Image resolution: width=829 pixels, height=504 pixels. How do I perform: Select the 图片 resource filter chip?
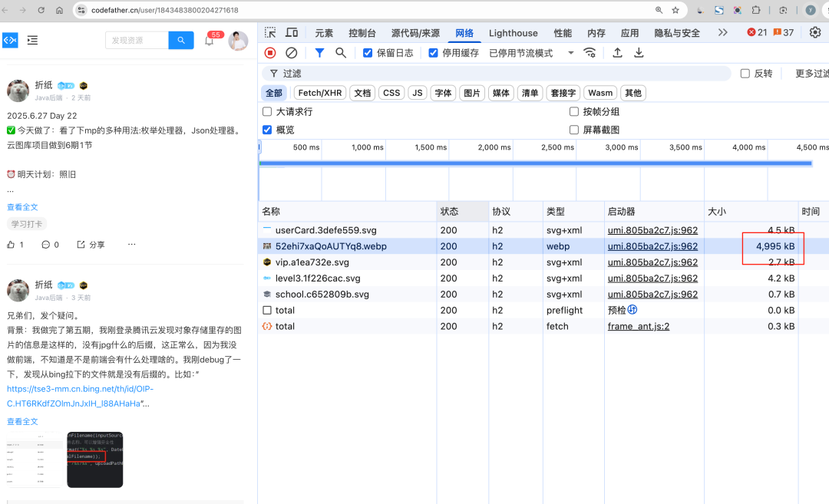click(471, 92)
